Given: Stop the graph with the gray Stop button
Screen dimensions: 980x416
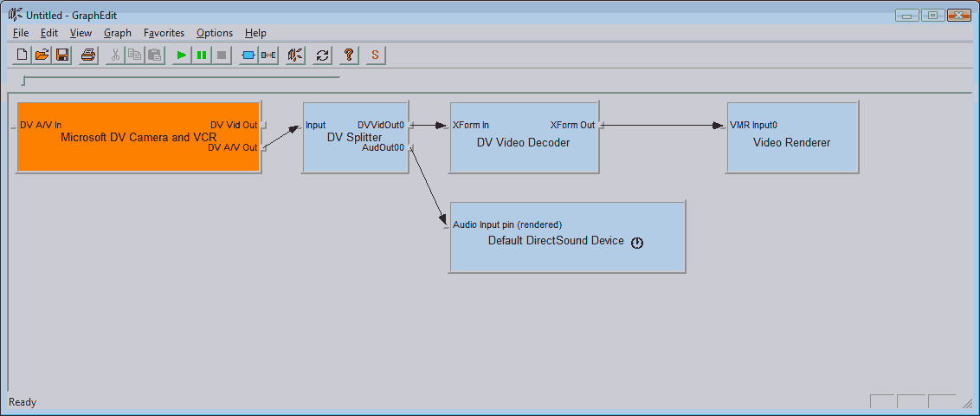Looking at the screenshot, I should 222,55.
